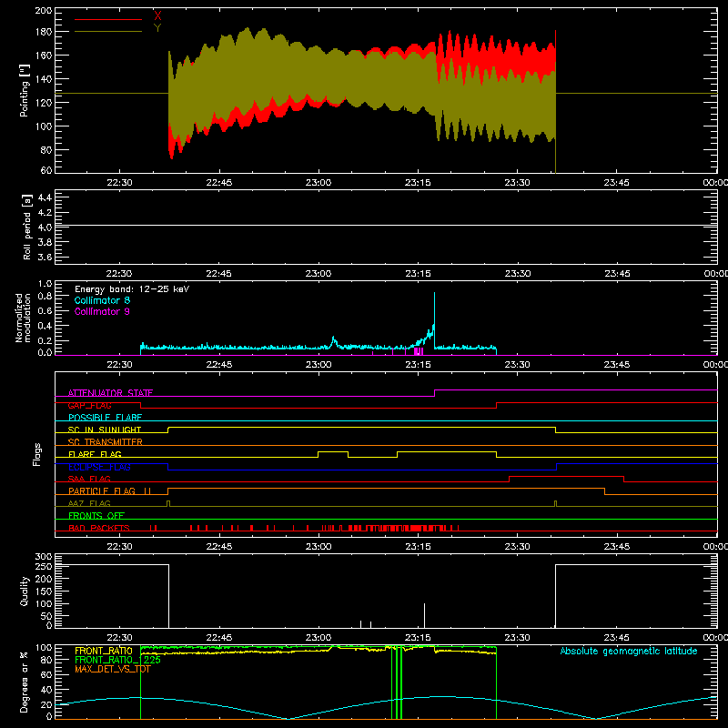Viewport: 728px width, 728px height.
Task: Select the 'Energy band: 12-25 keV' text
Action: pyautogui.click(x=132, y=289)
